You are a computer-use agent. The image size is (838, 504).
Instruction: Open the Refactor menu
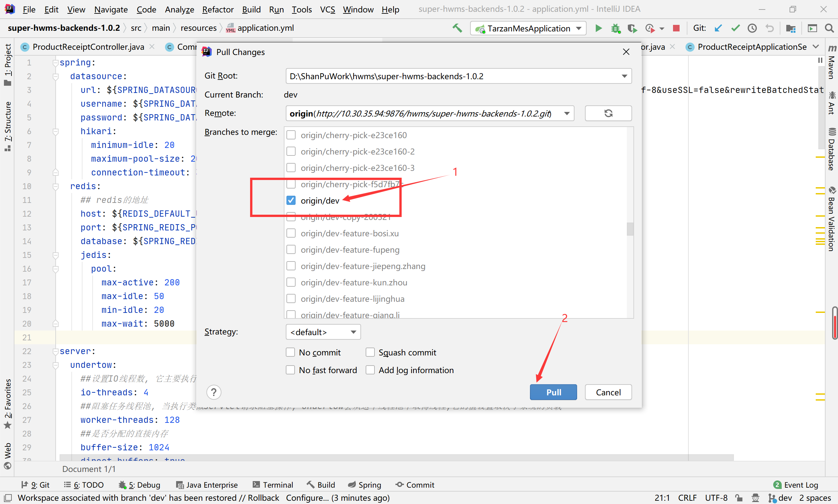[217, 9]
